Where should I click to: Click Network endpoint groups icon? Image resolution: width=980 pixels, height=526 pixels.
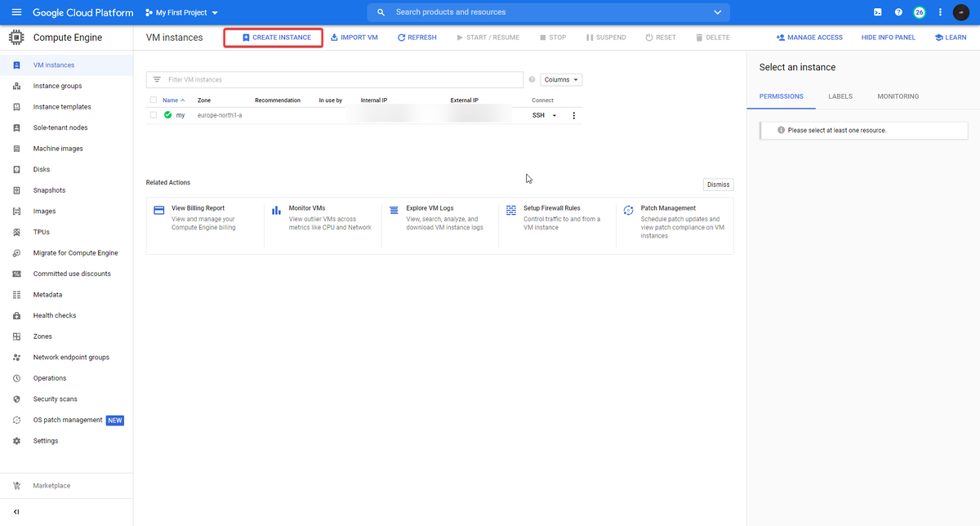tap(16, 357)
